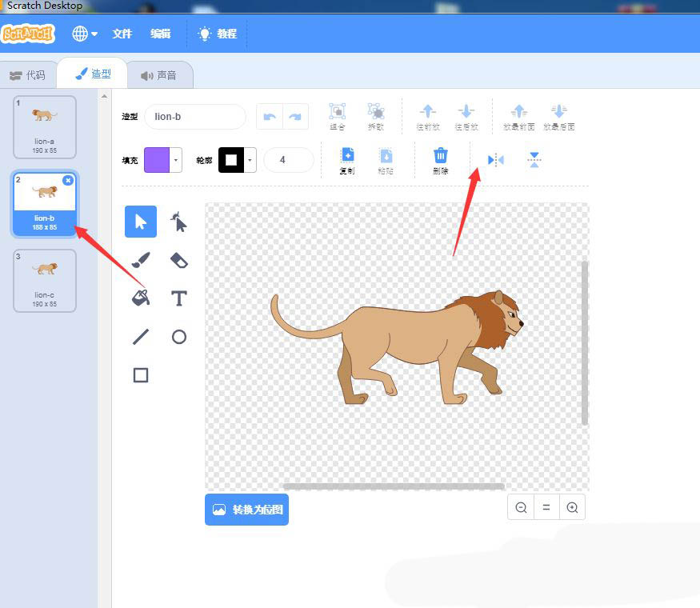
Task: Click the Group (组合) icon
Action: [x=337, y=117]
